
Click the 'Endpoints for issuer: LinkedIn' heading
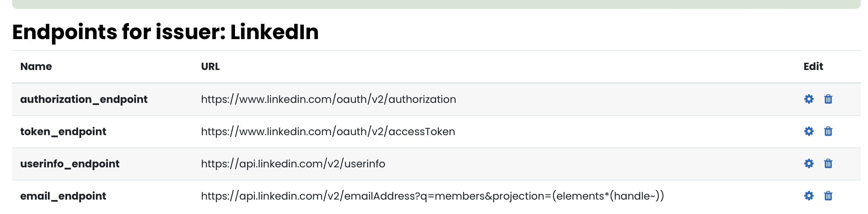click(x=165, y=32)
